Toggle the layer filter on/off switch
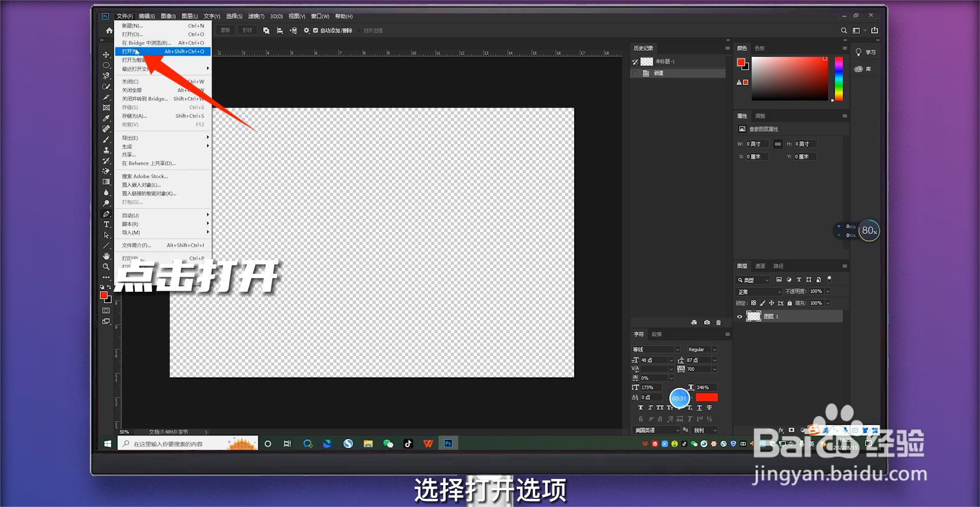This screenshot has height=507, width=980. (829, 279)
